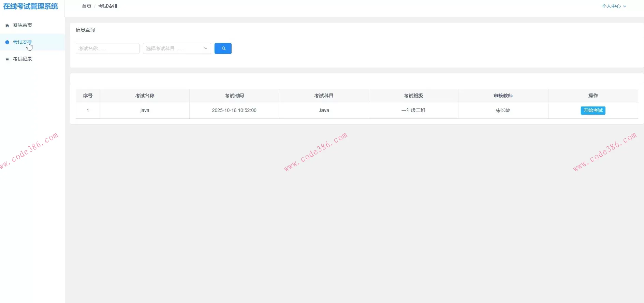
Task: Click the row number cell '1'
Action: tap(88, 111)
